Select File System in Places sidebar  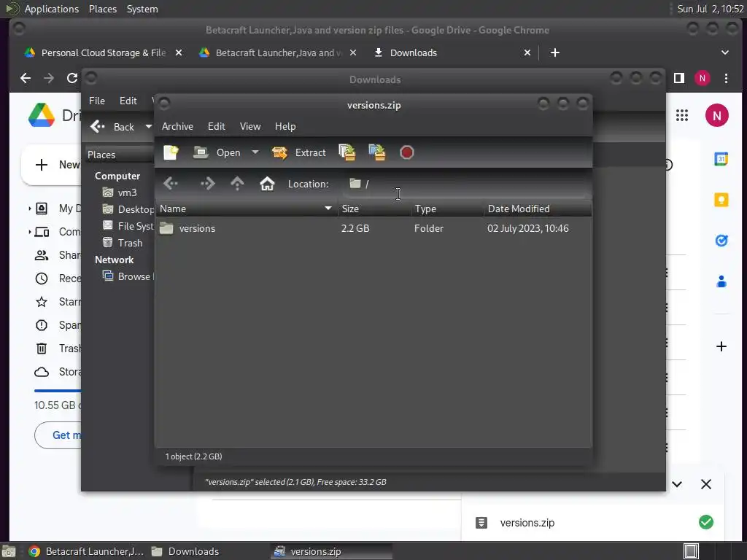point(128,226)
